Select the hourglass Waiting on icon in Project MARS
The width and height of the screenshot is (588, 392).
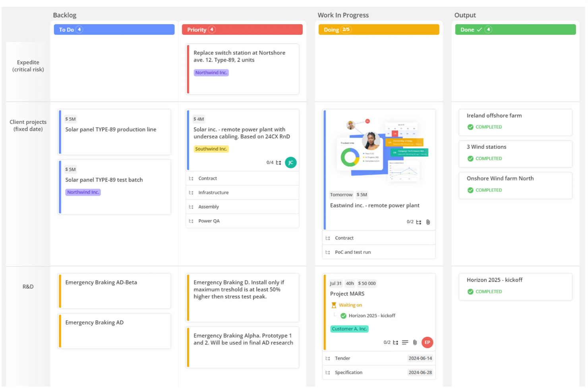(x=334, y=305)
